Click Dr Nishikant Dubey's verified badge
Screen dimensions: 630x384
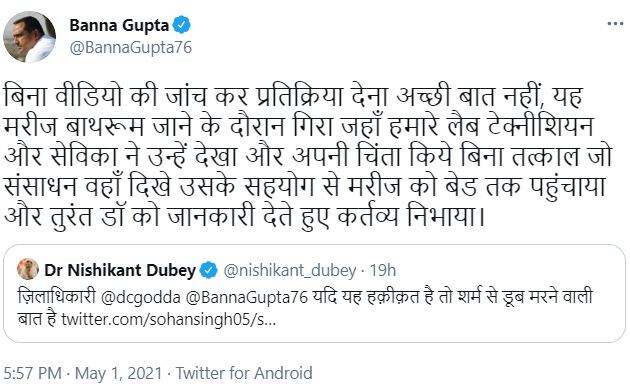(209, 270)
